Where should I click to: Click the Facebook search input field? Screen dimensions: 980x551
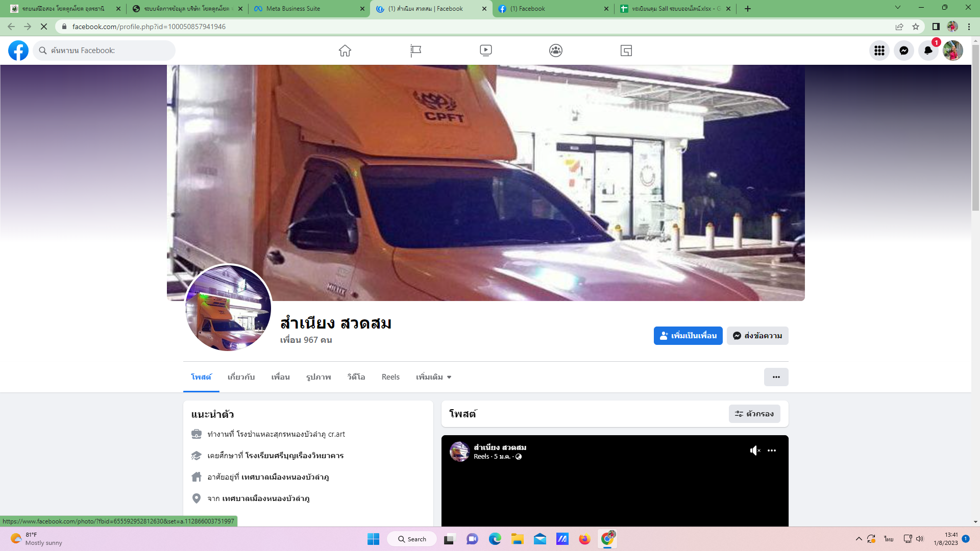click(x=110, y=51)
